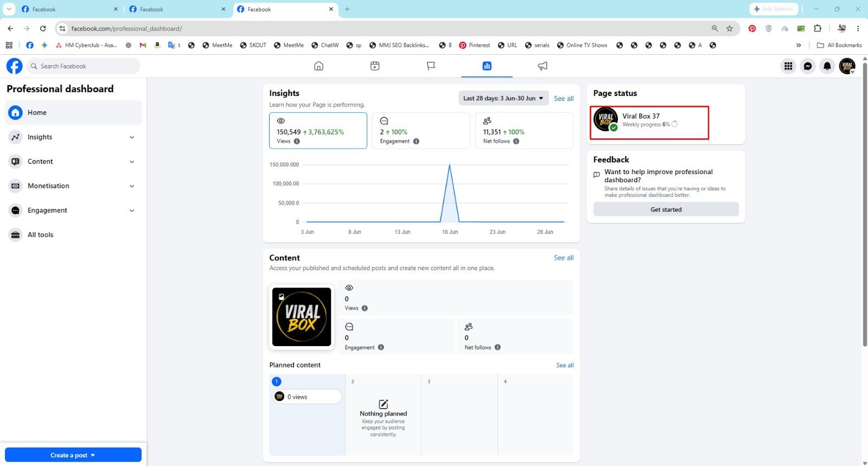Expand the Engagement sidebar section
This screenshot has width=868, height=466.
tap(73, 210)
